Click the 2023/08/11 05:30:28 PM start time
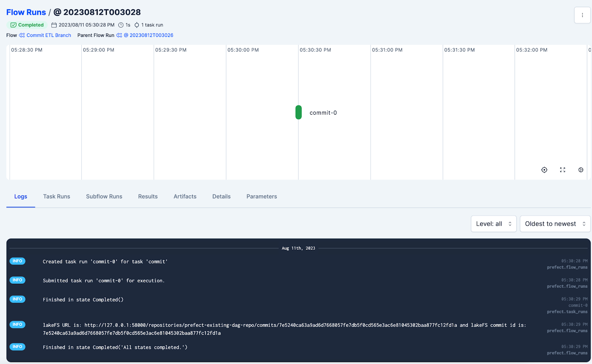 point(87,25)
